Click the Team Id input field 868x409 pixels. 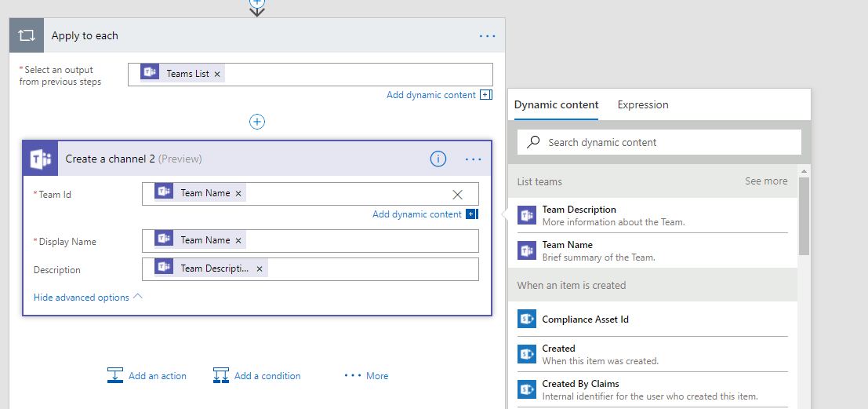(x=310, y=194)
